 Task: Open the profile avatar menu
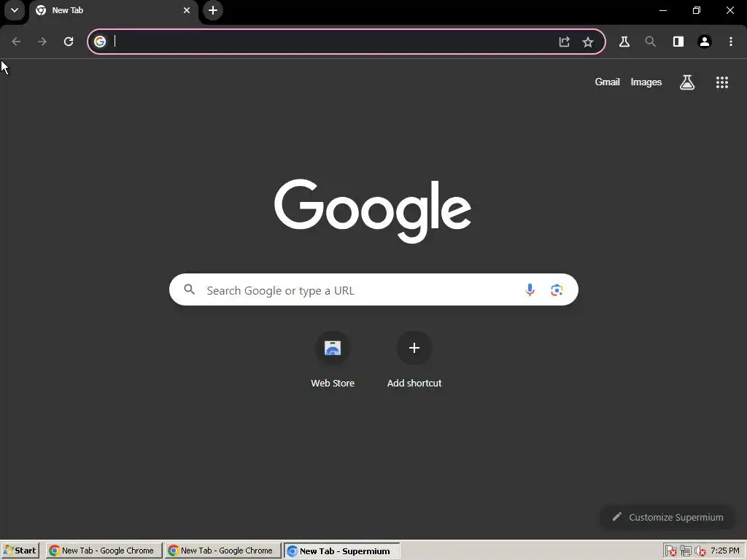coord(705,42)
